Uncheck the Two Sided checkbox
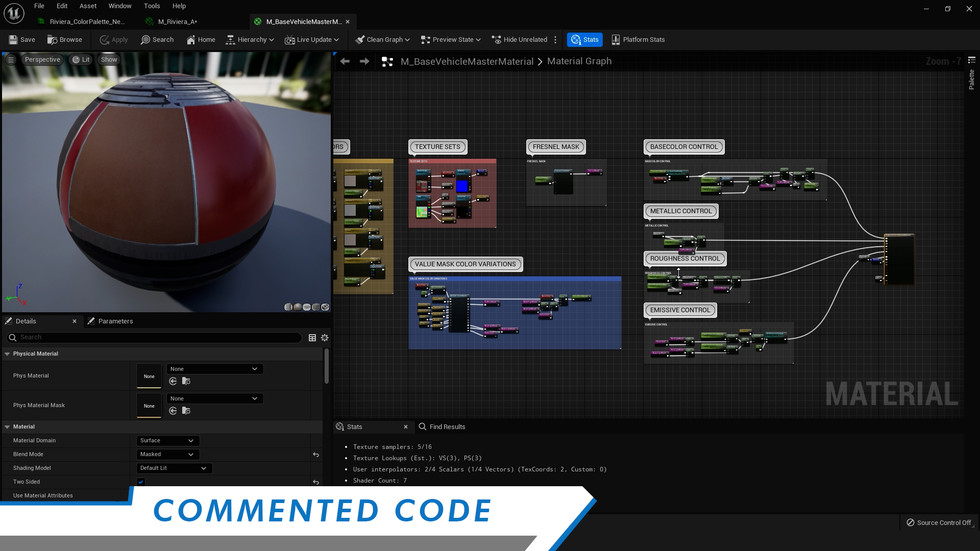This screenshot has width=980, height=551. coord(141,482)
